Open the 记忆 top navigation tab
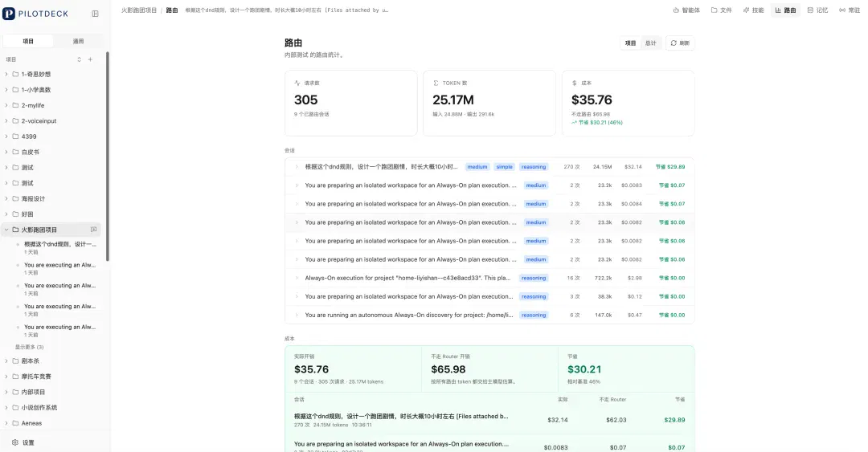Viewport: 868px width, 452px height. (x=817, y=10)
